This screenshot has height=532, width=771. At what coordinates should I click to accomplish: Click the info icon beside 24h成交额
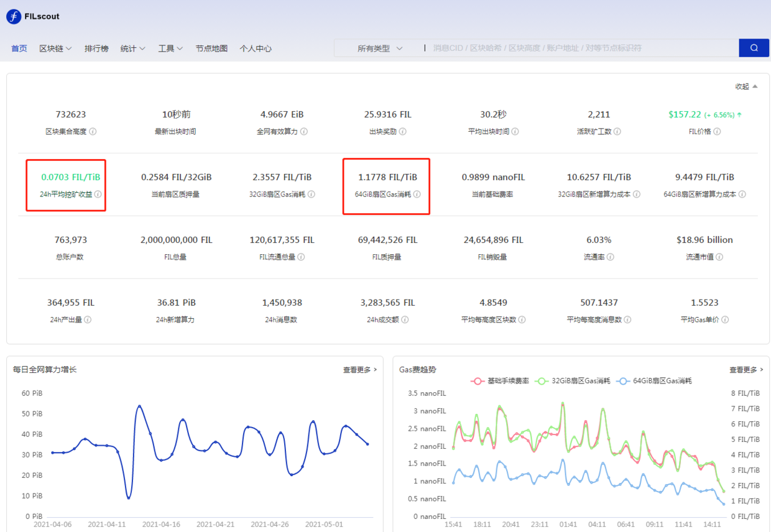click(x=405, y=319)
